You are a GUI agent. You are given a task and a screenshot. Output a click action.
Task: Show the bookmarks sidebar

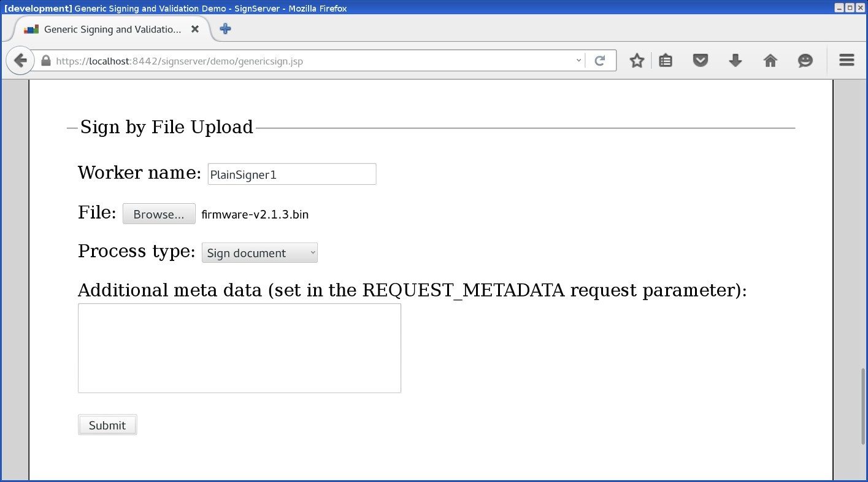666,60
